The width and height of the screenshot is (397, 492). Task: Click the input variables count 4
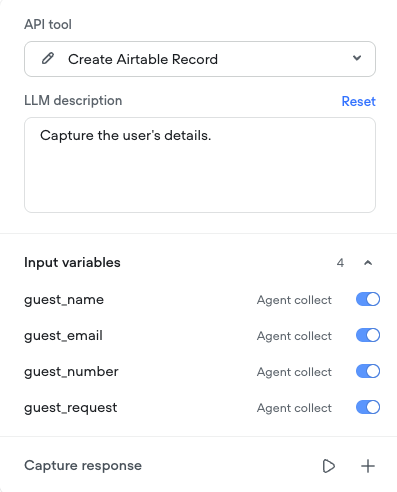340,263
